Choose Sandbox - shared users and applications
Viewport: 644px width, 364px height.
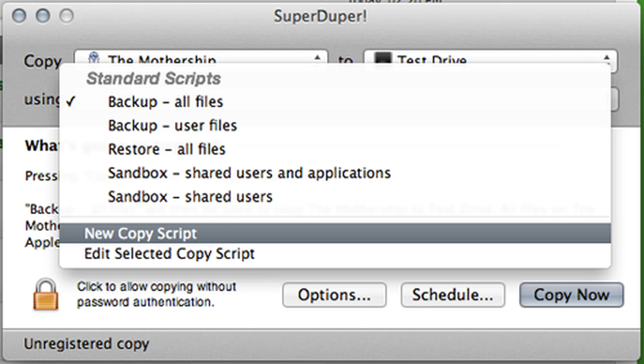(249, 173)
